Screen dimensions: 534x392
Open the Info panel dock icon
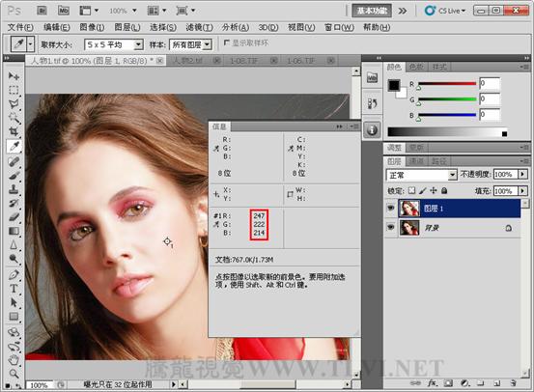click(x=372, y=129)
